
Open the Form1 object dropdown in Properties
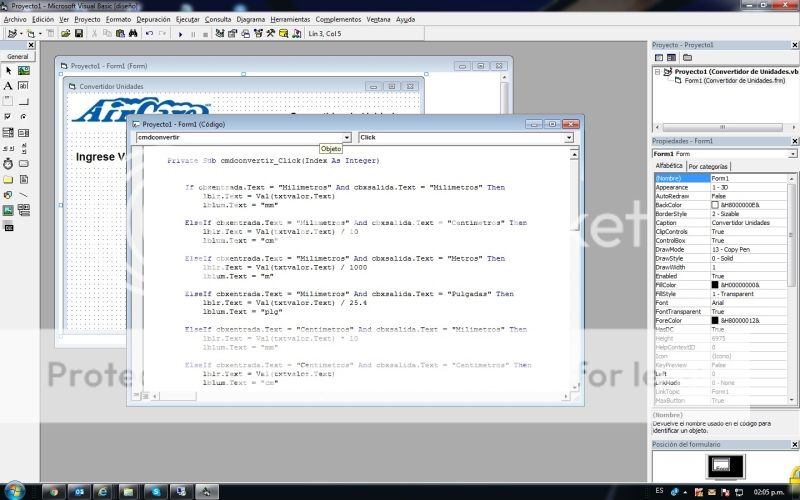pos(792,154)
